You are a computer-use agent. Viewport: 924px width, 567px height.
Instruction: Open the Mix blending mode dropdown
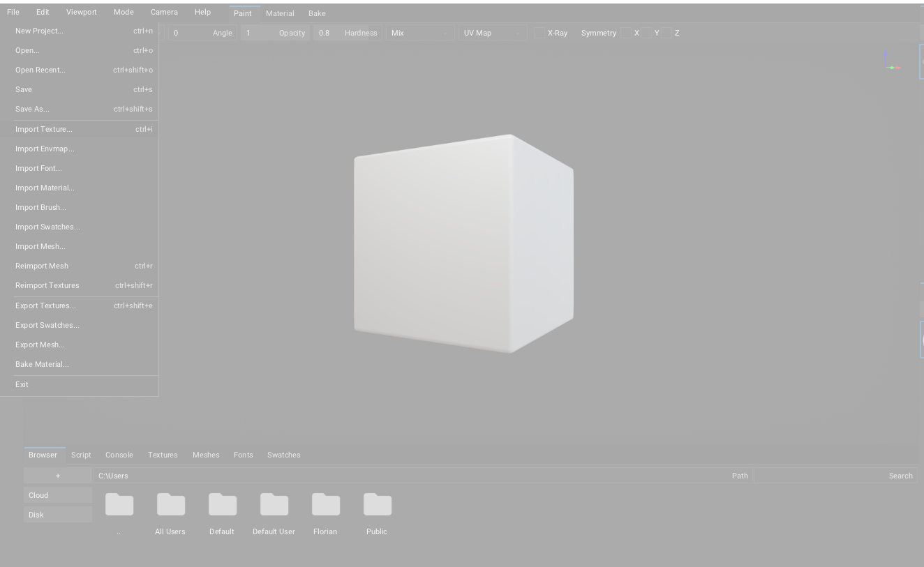419,32
